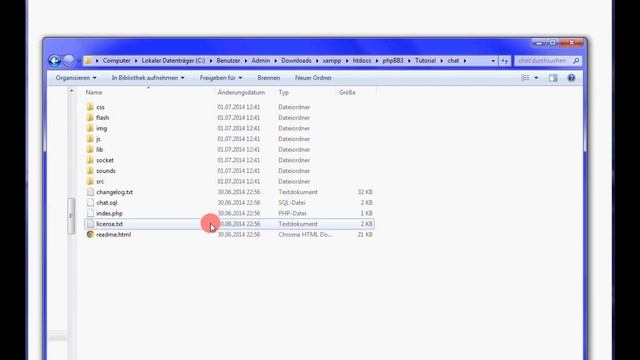Click the index.php file icon
Image resolution: width=640 pixels, height=360 pixels.
tap(90, 213)
